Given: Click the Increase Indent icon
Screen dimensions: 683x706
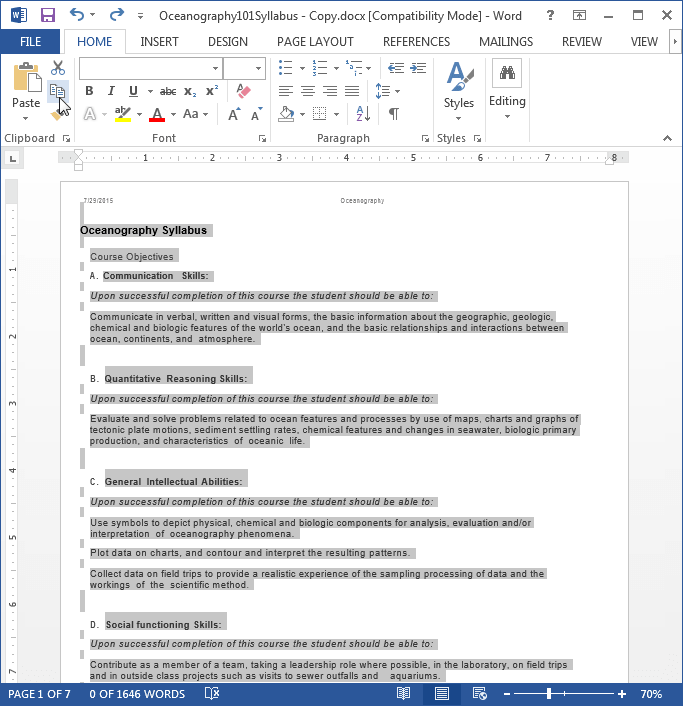Looking at the screenshot, I should (418, 68).
